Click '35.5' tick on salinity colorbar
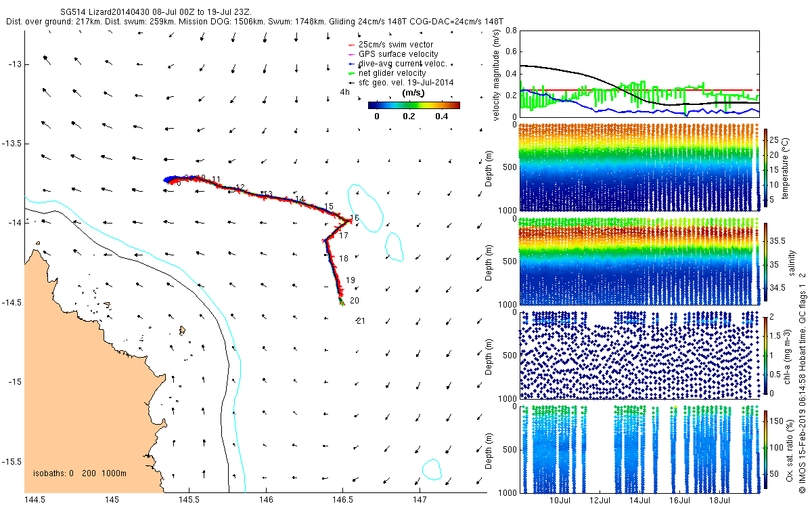 click(777, 241)
